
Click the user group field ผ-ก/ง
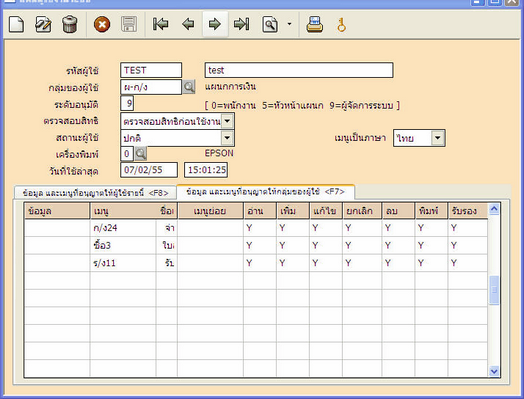pyautogui.click(x=151, y=87)
